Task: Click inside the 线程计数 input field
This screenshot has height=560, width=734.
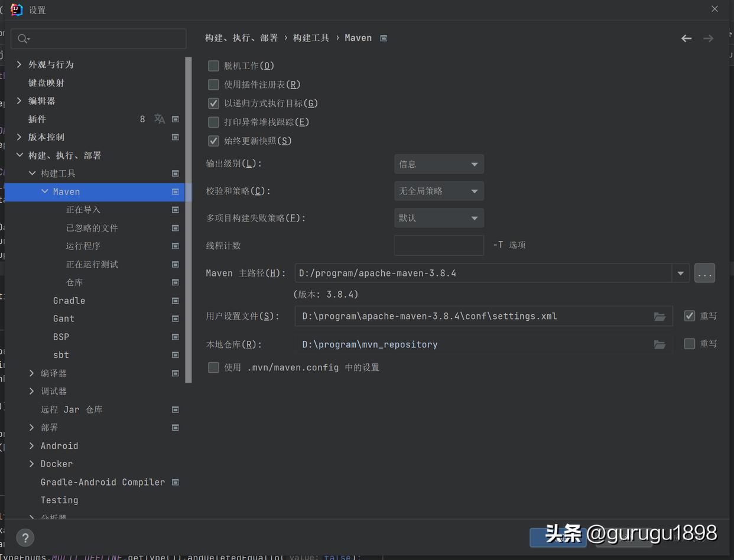Action: click(x=439, y=245)
